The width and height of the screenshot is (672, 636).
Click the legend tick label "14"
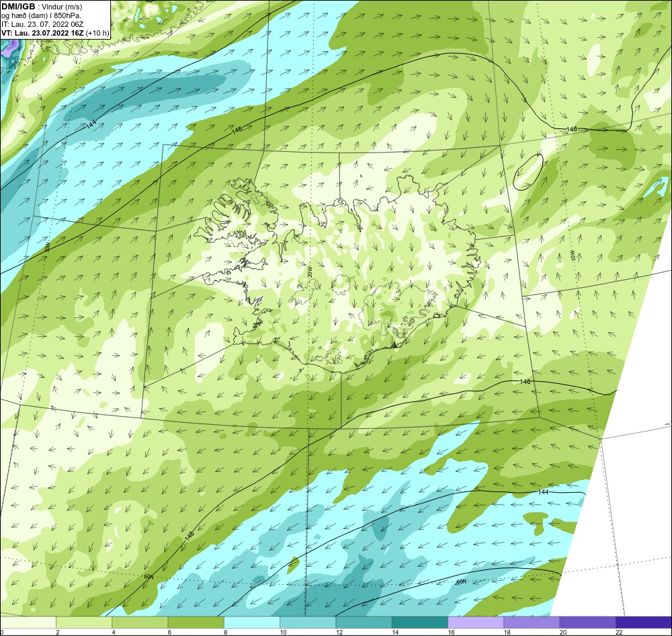click(394, 632)
